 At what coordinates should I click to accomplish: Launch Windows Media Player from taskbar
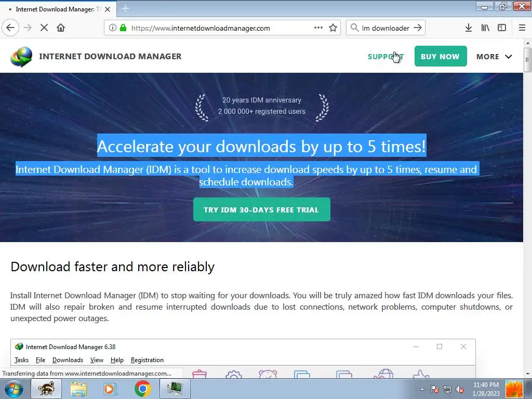pyautogui.click(x=110, y=389)
